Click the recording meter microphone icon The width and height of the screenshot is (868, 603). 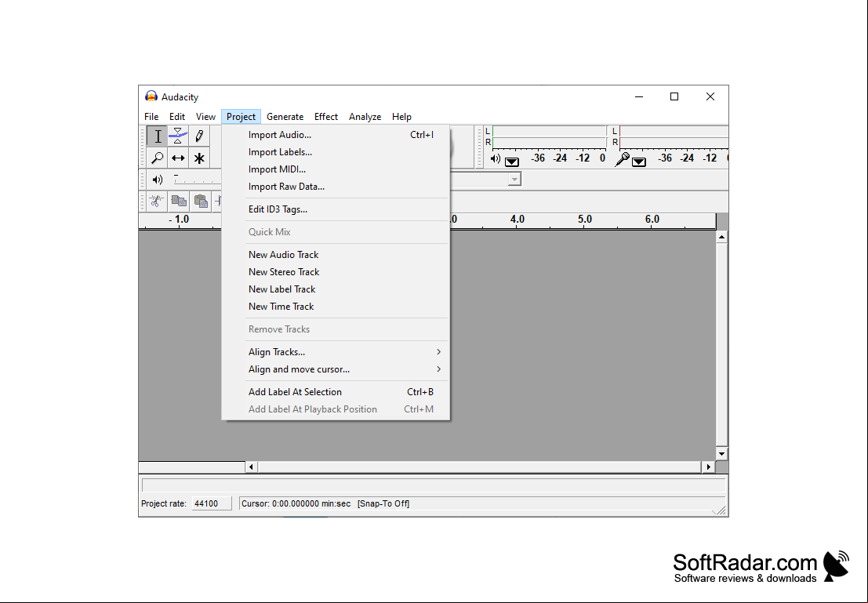pos(623,159)
